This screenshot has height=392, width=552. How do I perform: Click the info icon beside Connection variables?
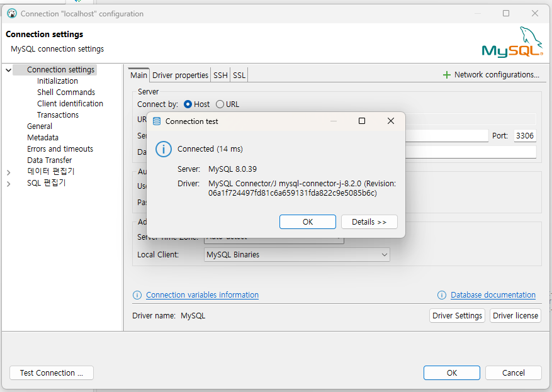point(137,295)
